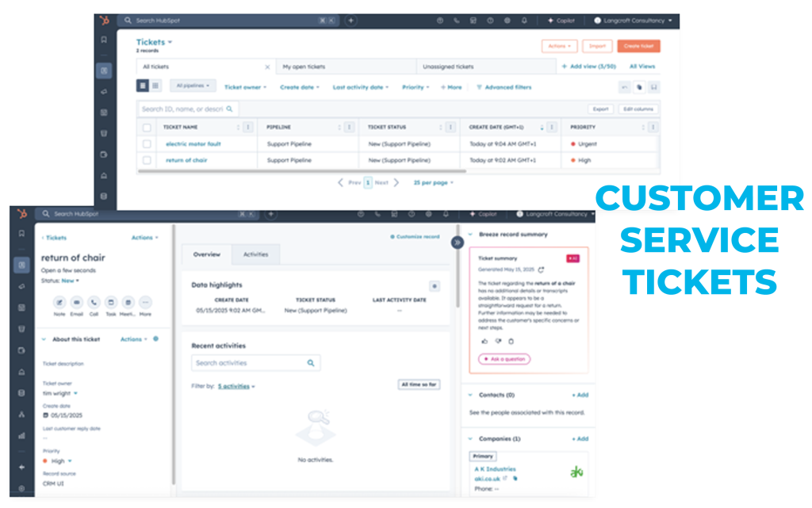Screen dimensions: 812x508
Task: Open the Data highlights settings icon
Action: 435,286
